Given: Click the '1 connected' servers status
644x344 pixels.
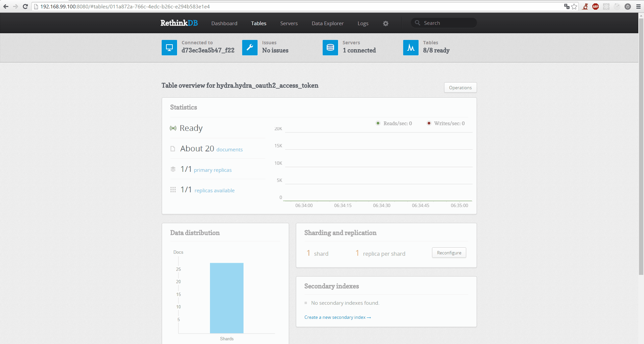Looking at the screenshot, I should [x=359, y=50].
